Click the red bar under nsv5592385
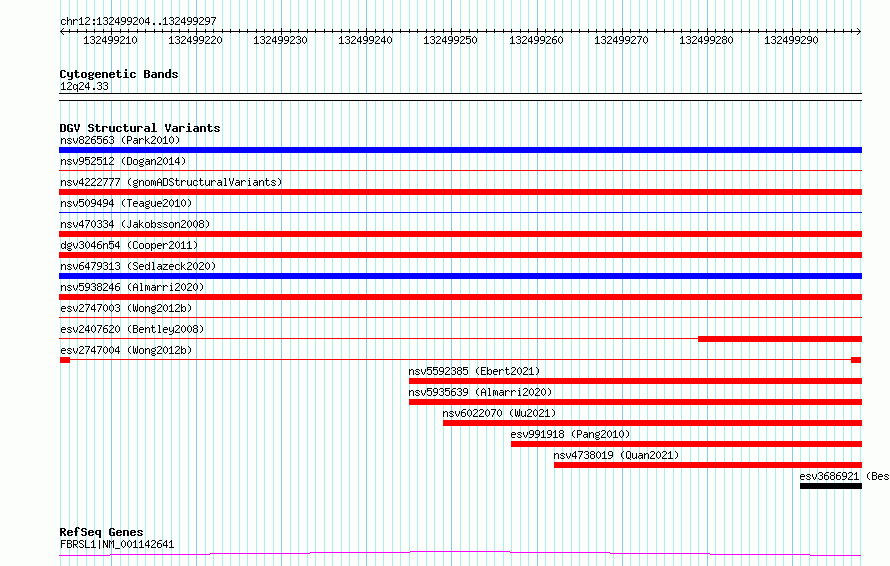Viewport: 890px width, 566px height. (x=635, y=381)
